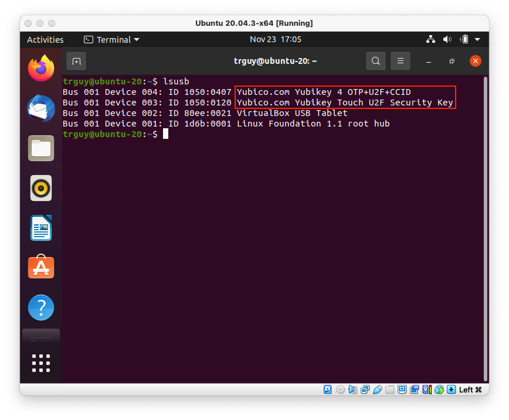Viewport: 509px width, 420px height.
Task: Click 'Linux Foundation 1.1 root hub' text
Action: click(x=313, y=124)
